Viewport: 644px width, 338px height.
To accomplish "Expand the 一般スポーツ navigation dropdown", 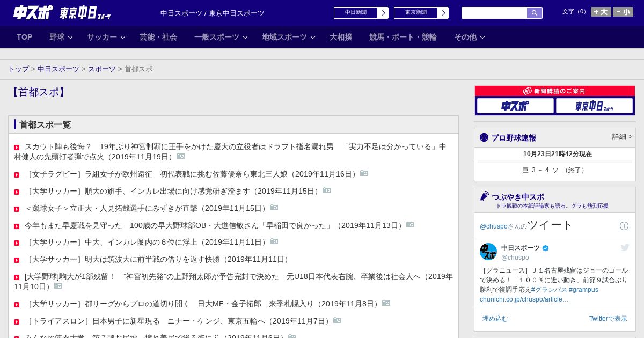I will tap(221, 37).
